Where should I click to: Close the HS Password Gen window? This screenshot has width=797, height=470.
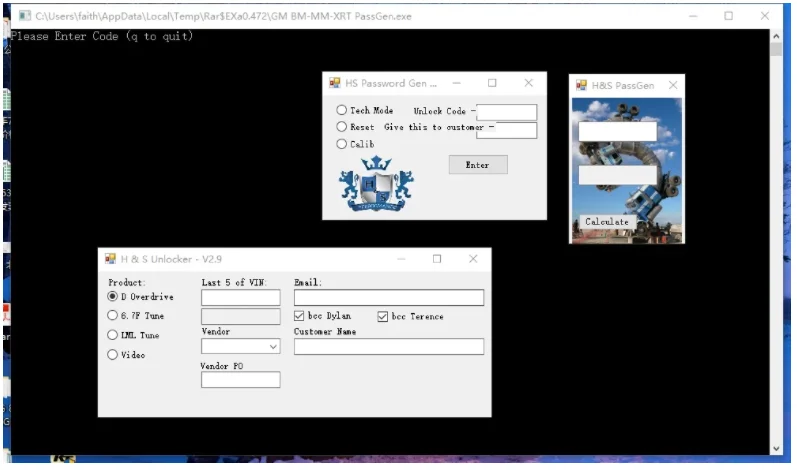pyautogui.click(x=529, y=83)
